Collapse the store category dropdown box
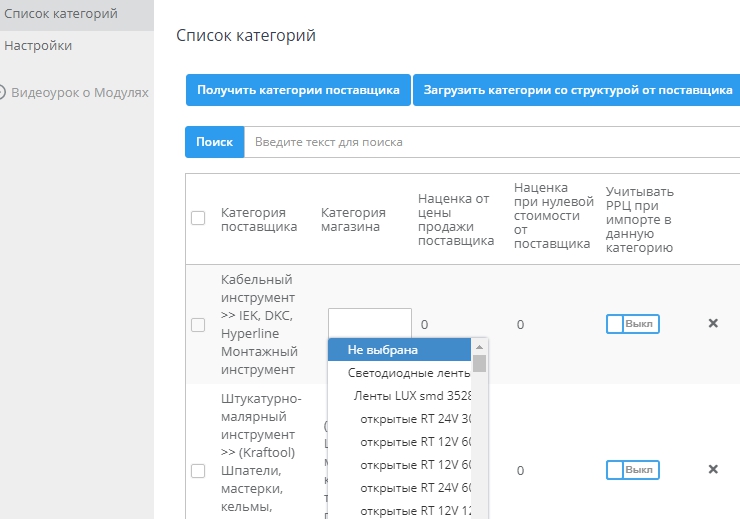This screenshot has height=519, width=740. click(x=370, y=323)
